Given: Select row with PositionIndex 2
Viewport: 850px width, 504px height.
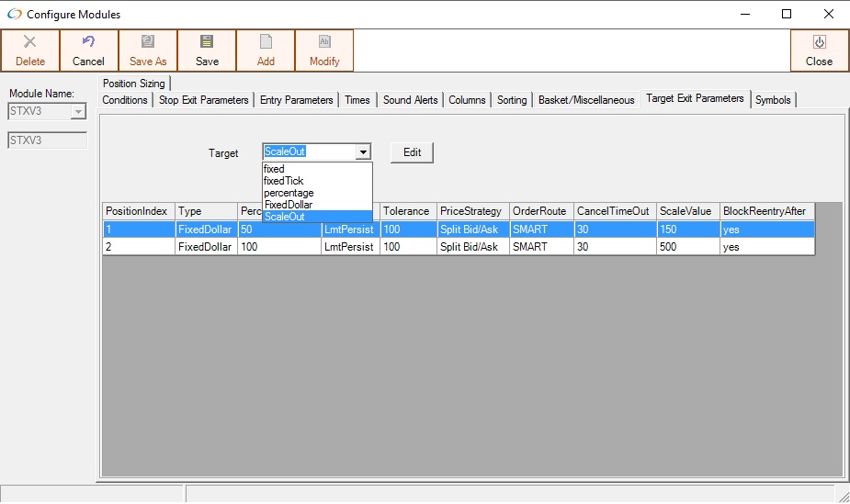Looking at the screenshot, I should [x=138, y=247].
